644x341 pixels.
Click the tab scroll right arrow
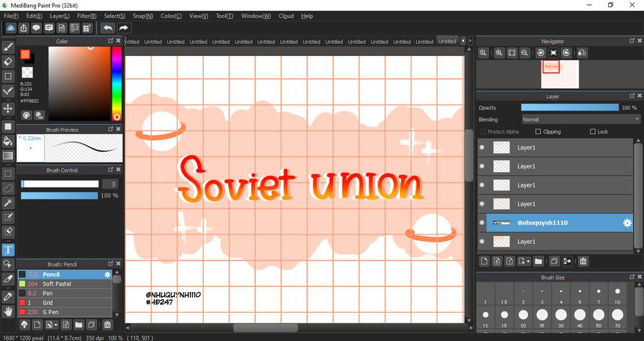[470, 41]
